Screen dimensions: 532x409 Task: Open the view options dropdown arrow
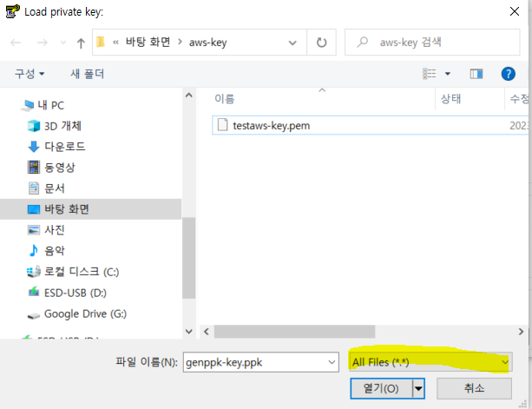pos(448,74)
